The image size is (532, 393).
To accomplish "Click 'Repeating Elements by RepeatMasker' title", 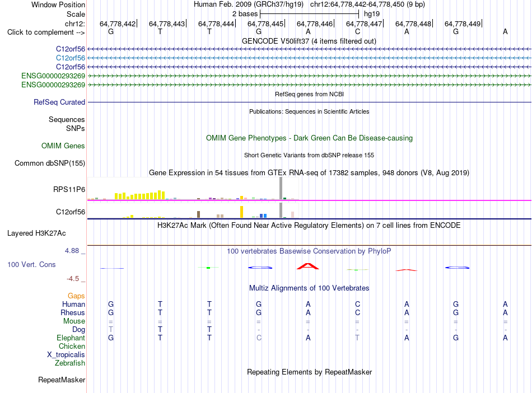I will click(310, 372).
